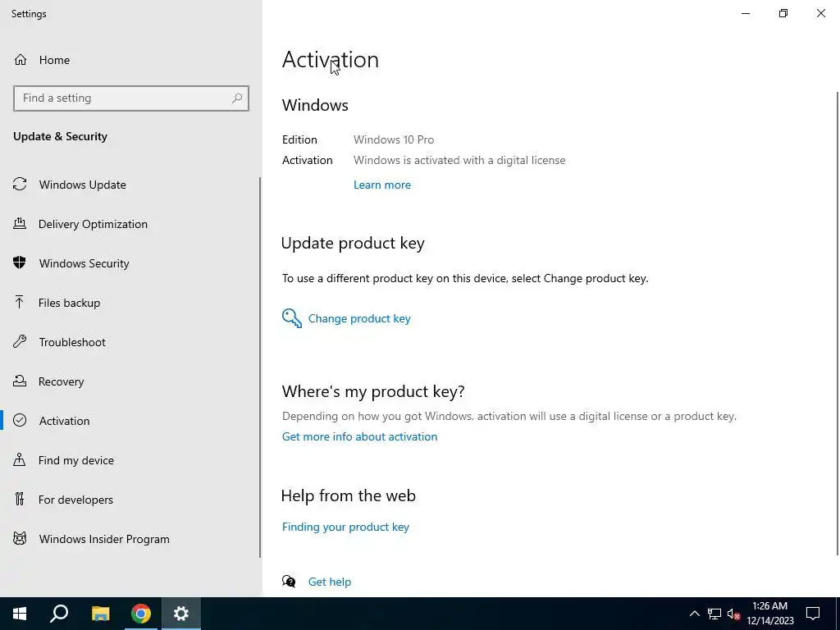840x630 pixels.
Task: Click the Delivery Optimization icon
Action: click(20, 223)
